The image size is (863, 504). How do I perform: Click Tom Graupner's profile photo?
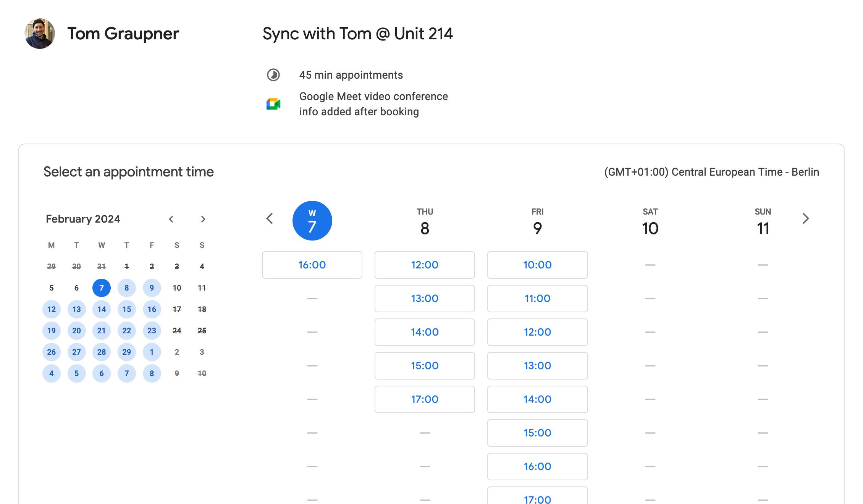(40, 34)
